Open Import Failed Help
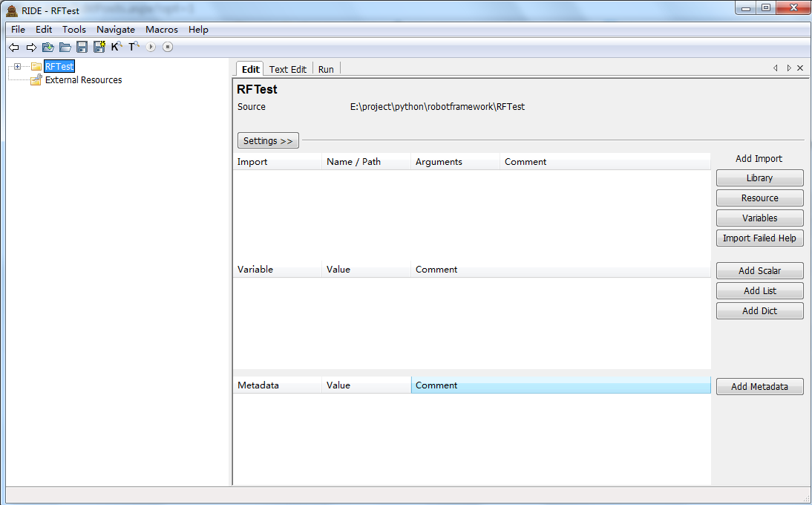 point(760,238)
